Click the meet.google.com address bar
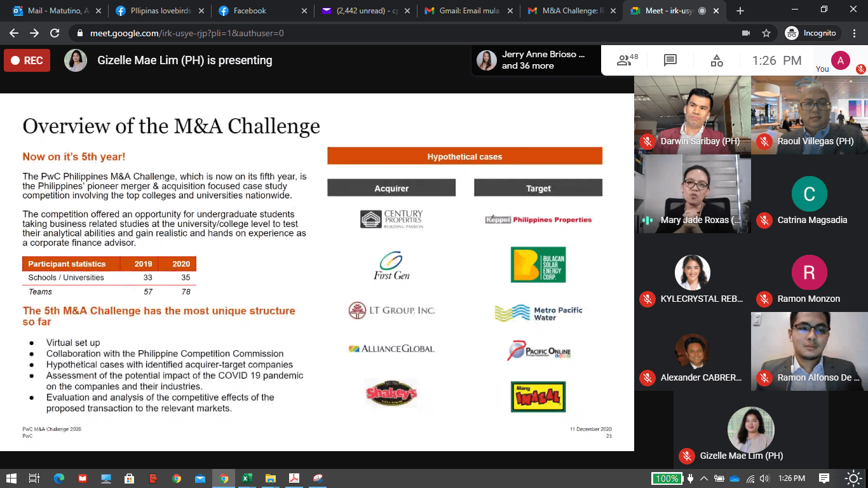 pos(407,33)
